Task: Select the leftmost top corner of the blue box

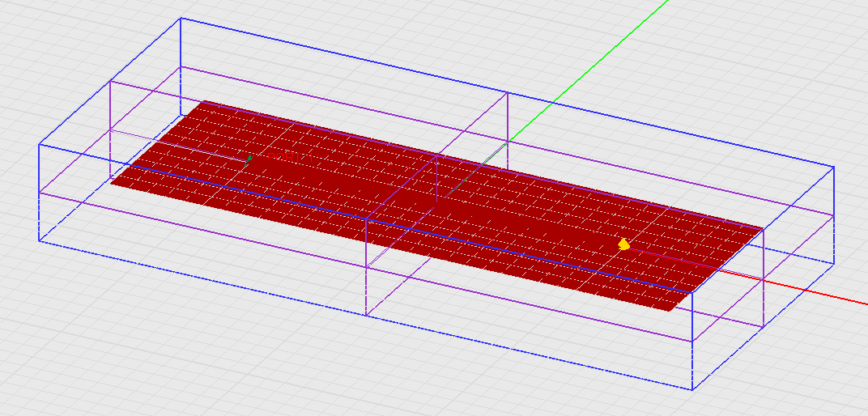Action: point(40,145)
